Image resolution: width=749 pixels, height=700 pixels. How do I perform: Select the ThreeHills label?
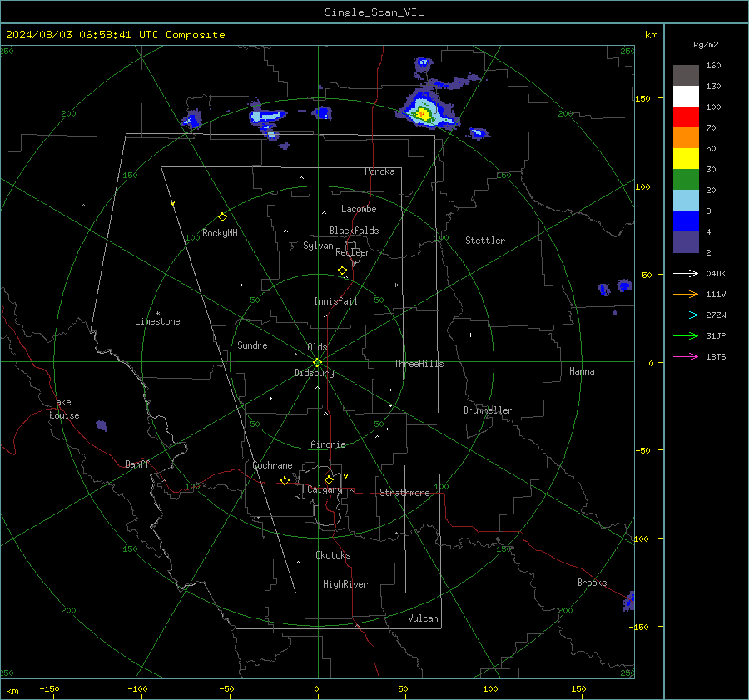(x=419, y=364)
